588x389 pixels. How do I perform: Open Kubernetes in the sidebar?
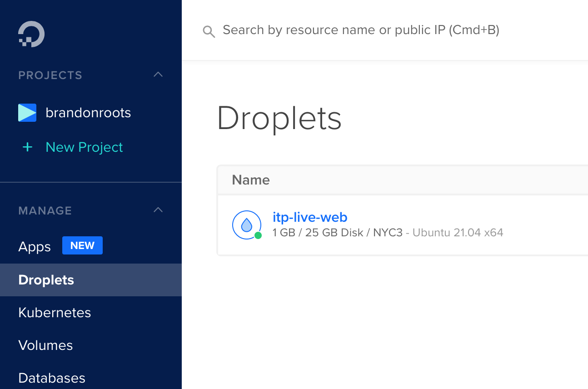pos(55,313)
